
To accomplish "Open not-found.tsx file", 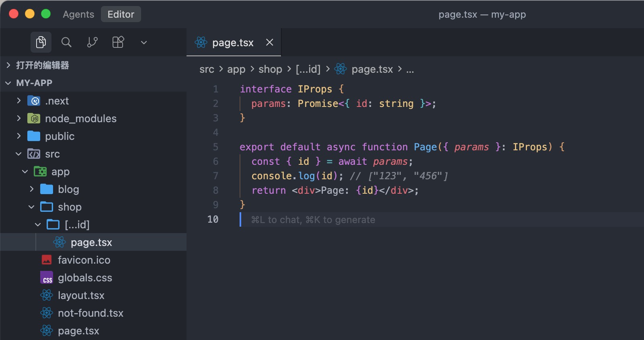I will 90,313.
